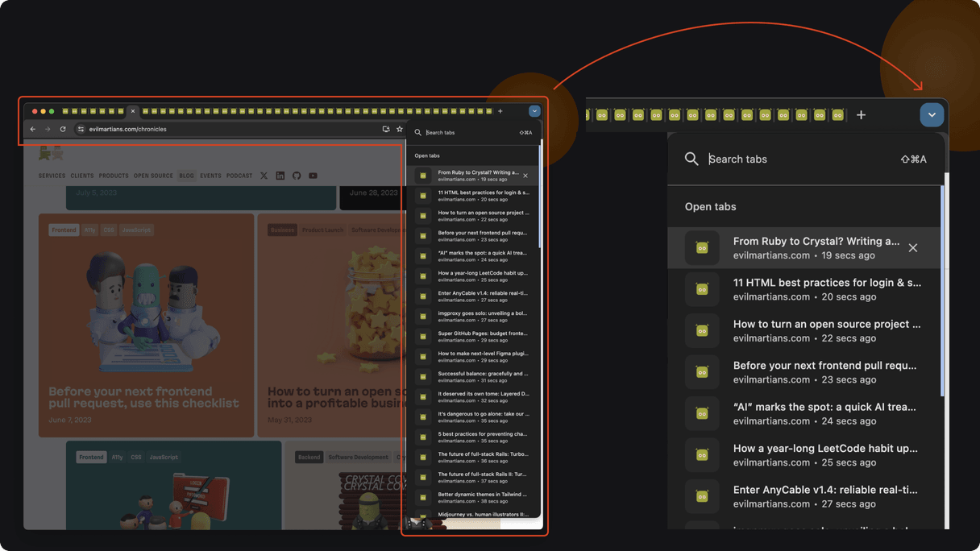
Task: Open the PODCAST section in the navigation
Action: (239, 176)
